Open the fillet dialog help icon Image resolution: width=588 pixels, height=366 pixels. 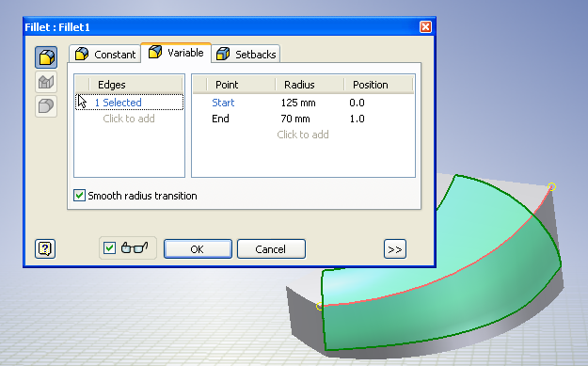tap(45, 248)
